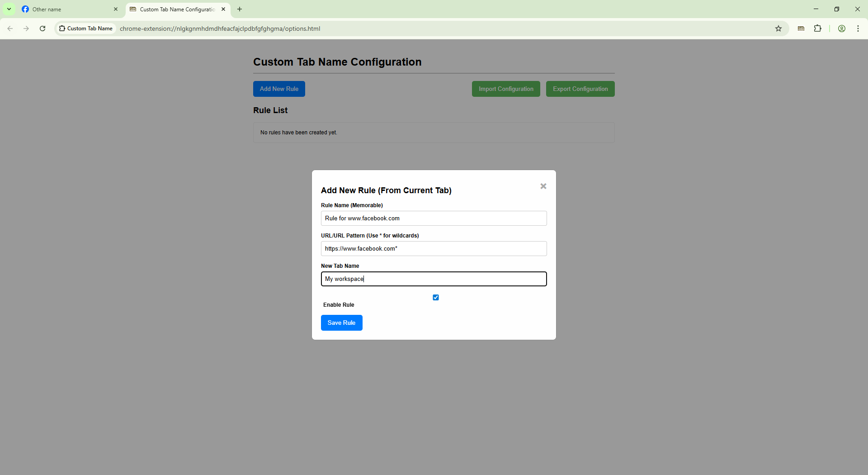Open Chrome's three-dot menu
This screenshot has height=475, width=868.
858,28
